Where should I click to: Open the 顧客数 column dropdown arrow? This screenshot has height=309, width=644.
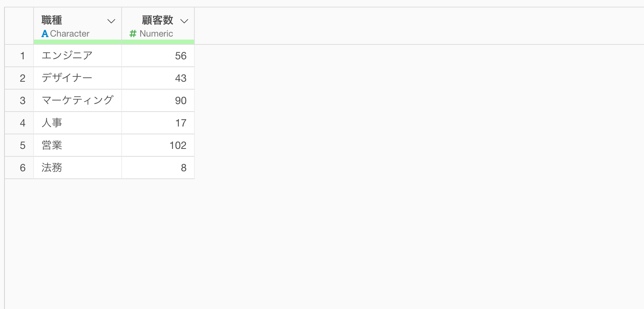[x=184, y=21]
